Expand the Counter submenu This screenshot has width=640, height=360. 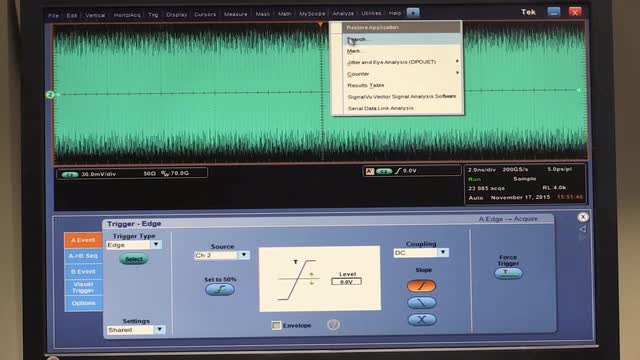tap(402, 73)
